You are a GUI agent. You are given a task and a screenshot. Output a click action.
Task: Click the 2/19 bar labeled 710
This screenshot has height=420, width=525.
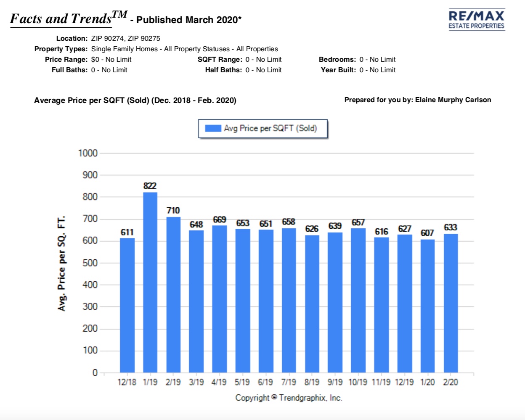click(173, 295)
